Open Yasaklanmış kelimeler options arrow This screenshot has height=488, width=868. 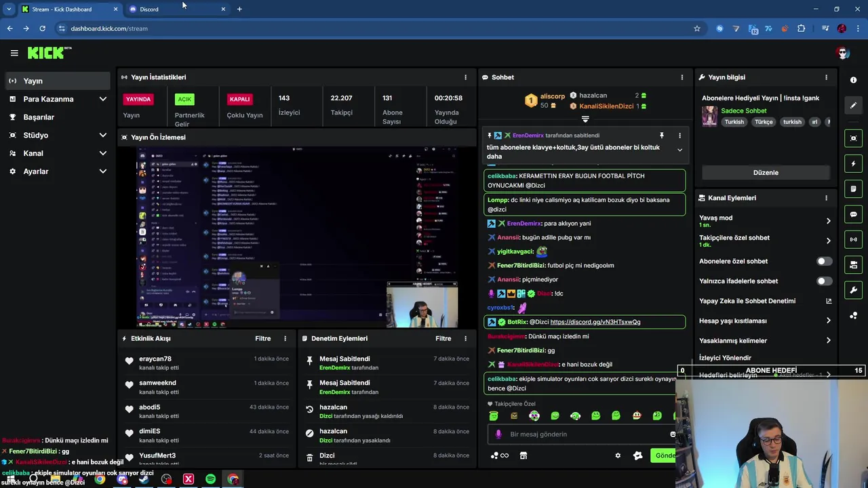[x=828, y=340]
